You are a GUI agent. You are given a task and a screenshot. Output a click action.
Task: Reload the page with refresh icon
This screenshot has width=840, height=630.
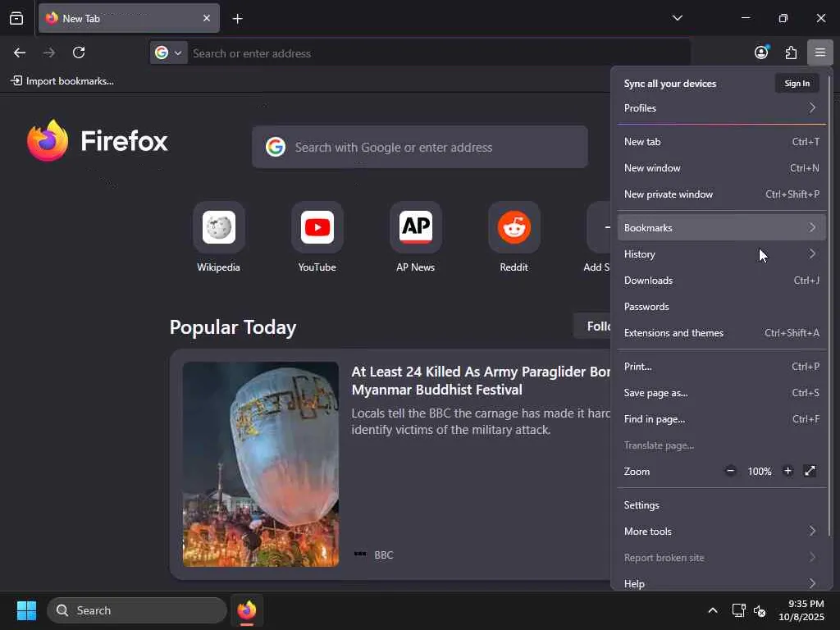point(79,52)
